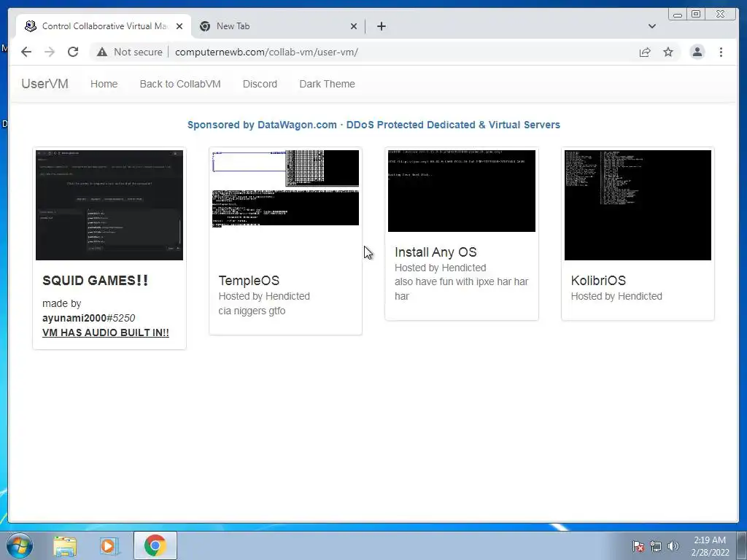Open the share page icon in address bar

point(645,52)
